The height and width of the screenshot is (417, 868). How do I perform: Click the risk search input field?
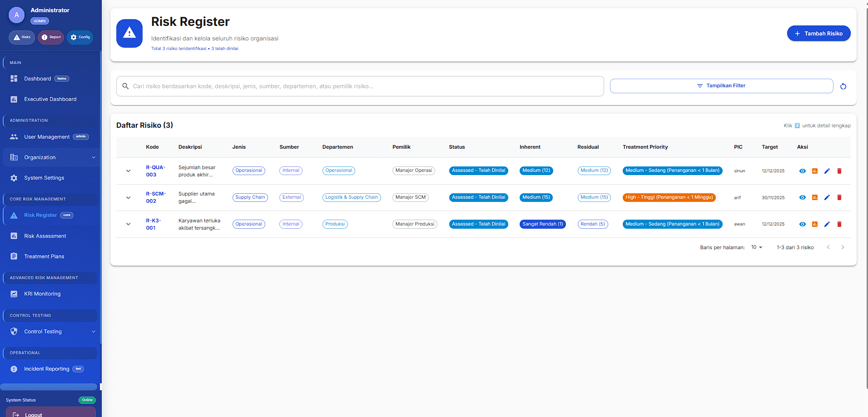360,86
